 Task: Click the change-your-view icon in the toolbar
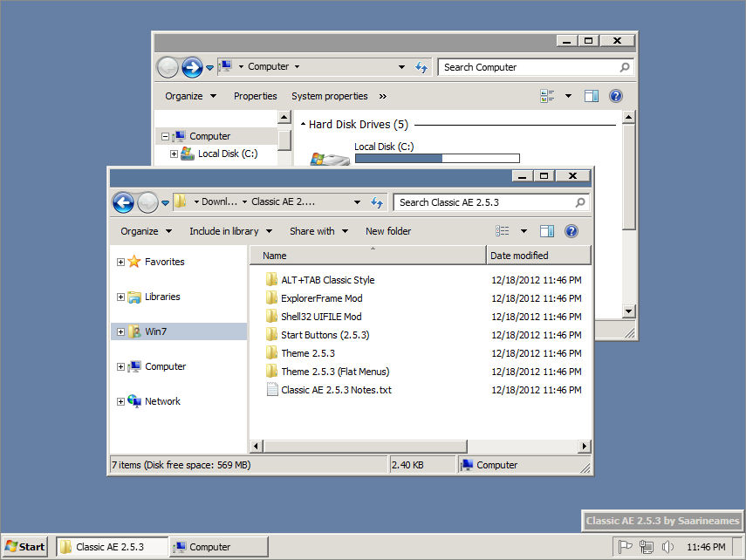(504, 231)
